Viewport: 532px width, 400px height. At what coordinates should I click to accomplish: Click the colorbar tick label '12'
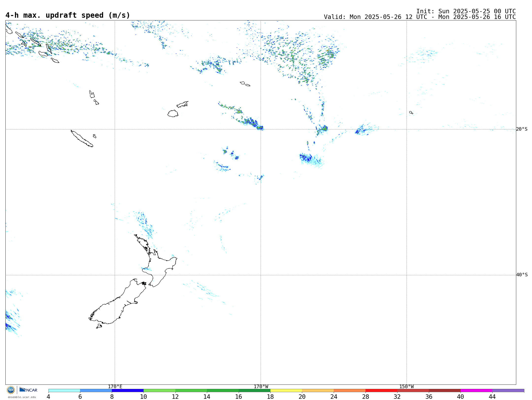(x=175, y=397)
